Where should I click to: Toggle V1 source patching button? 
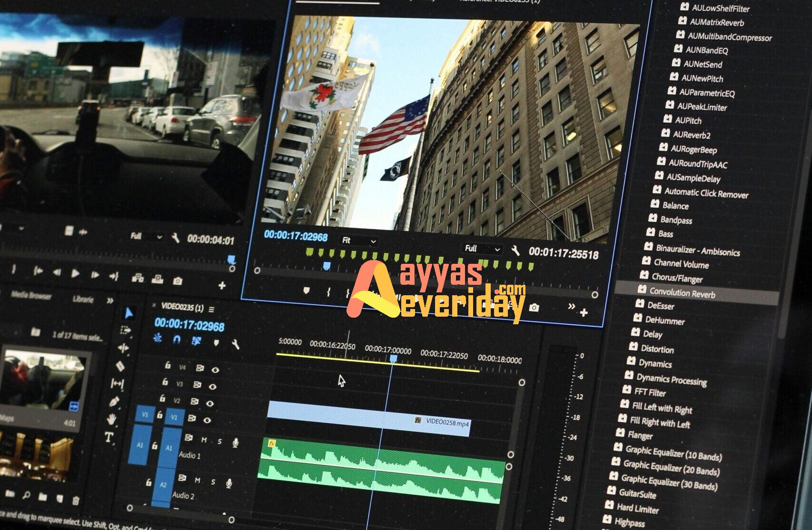(145, 414)
